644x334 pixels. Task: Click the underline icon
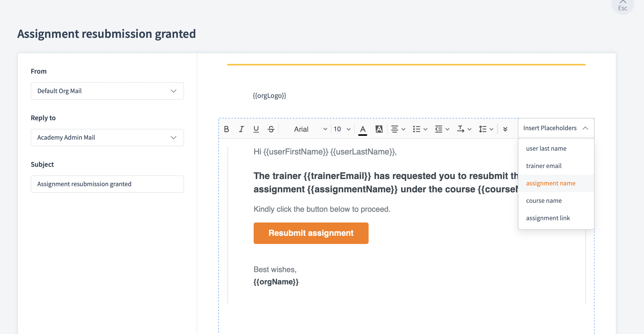(256, 129)
